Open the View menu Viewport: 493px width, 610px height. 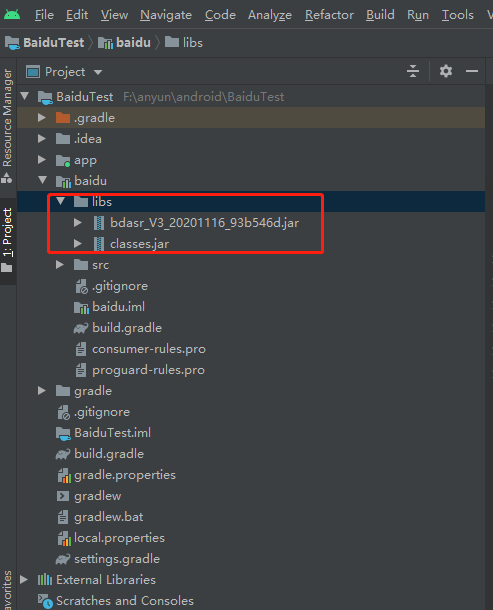tap(114, 15)
